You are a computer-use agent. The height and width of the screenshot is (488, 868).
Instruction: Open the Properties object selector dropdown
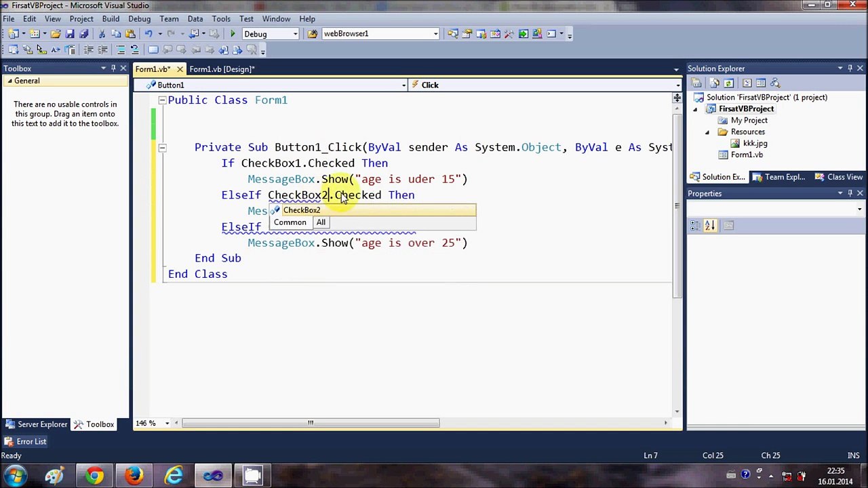[859, 209]
